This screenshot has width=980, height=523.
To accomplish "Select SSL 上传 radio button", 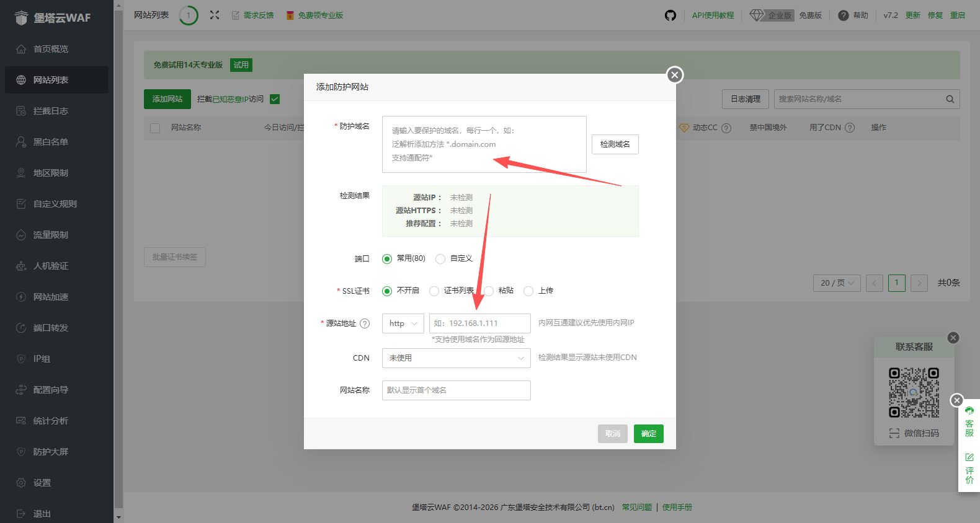I will coord(528,291).
